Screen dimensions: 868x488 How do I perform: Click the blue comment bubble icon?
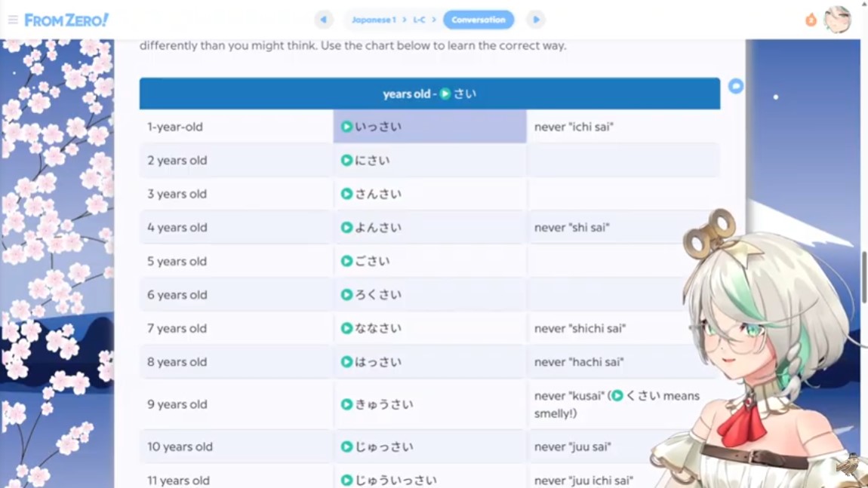click(x=736, y=86)
